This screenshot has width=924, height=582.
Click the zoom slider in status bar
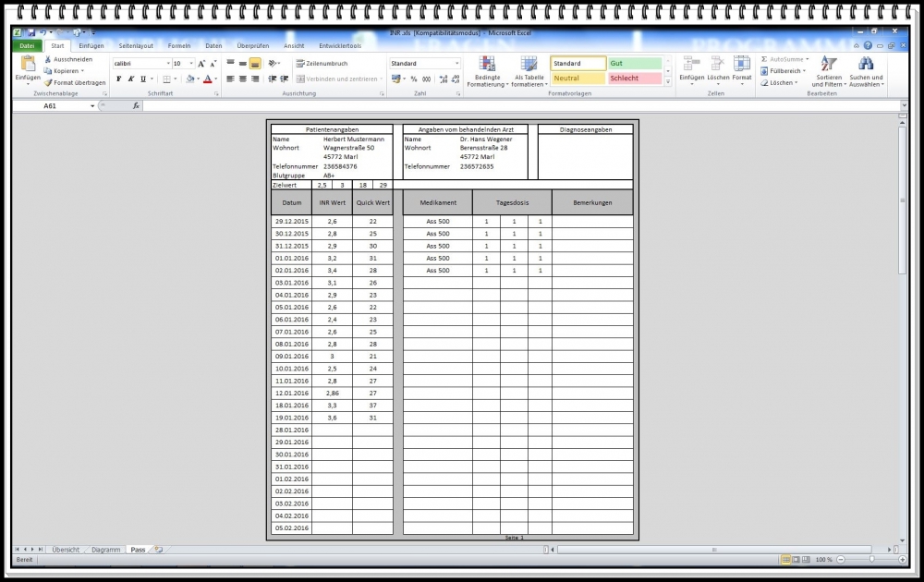pos(871,560)
